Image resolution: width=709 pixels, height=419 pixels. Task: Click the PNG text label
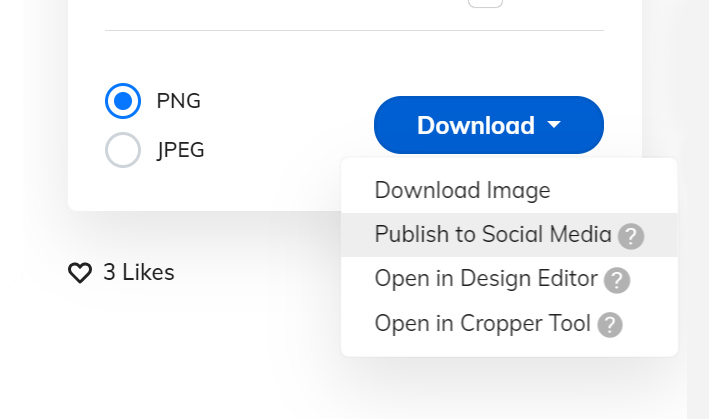179,101
